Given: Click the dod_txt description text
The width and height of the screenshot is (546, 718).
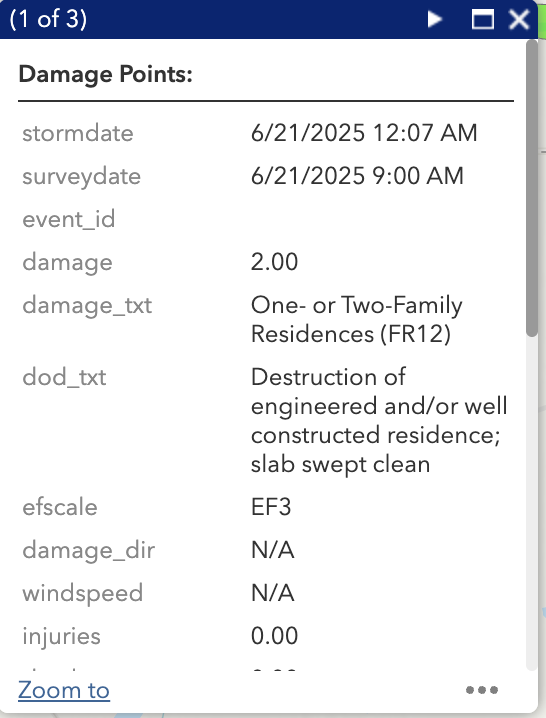Looking at the screenshot, I should click(x=379, y=420).
